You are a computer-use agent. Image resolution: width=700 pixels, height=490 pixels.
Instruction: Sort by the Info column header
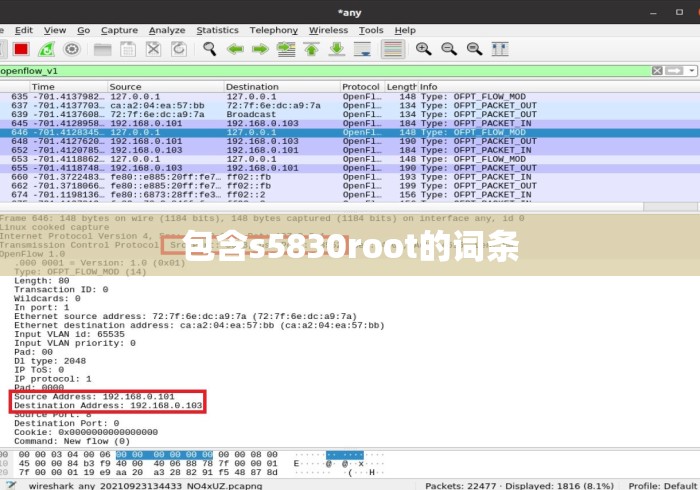tap(558, 87)
